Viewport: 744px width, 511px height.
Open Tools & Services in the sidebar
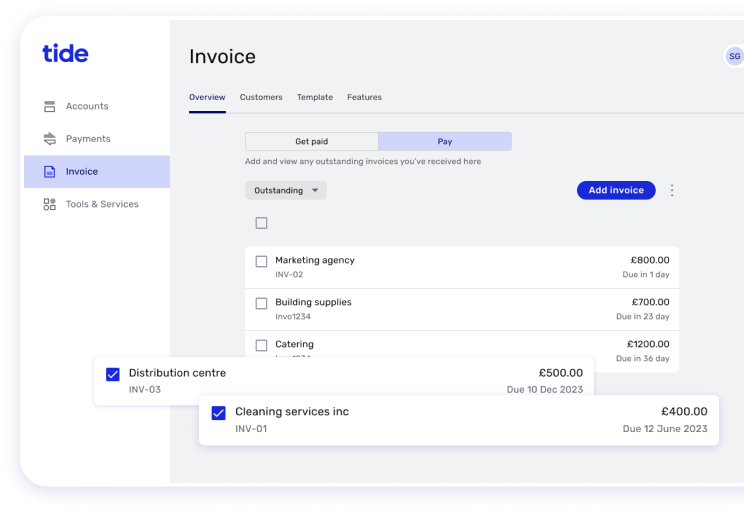(97, 204)
